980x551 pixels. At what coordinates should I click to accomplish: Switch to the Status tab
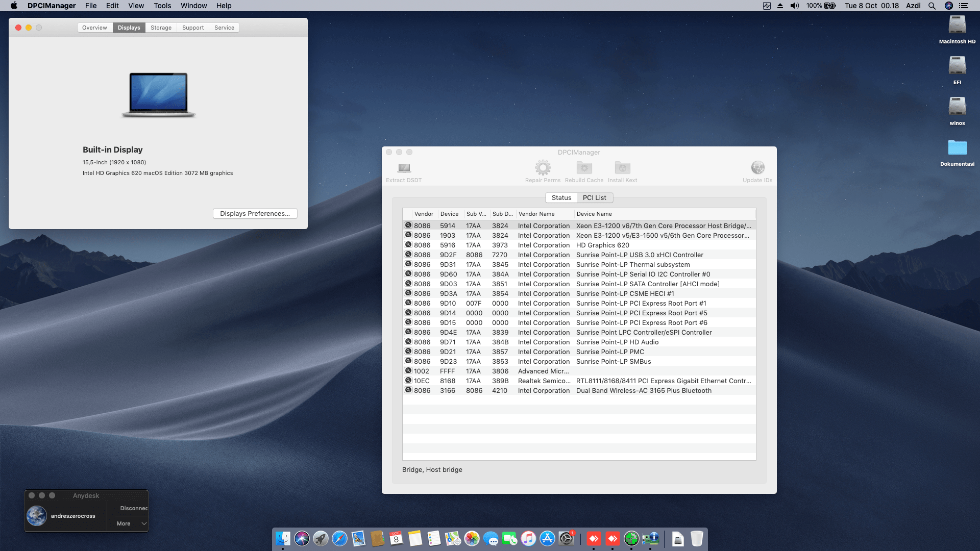(561, 198)
